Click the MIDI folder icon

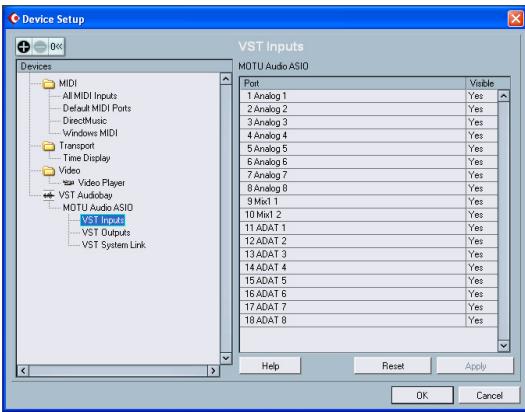coord(49,83)
